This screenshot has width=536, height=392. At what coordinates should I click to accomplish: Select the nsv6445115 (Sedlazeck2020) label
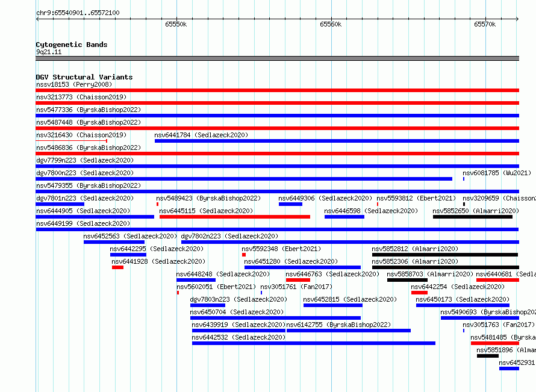coord(206,211)
